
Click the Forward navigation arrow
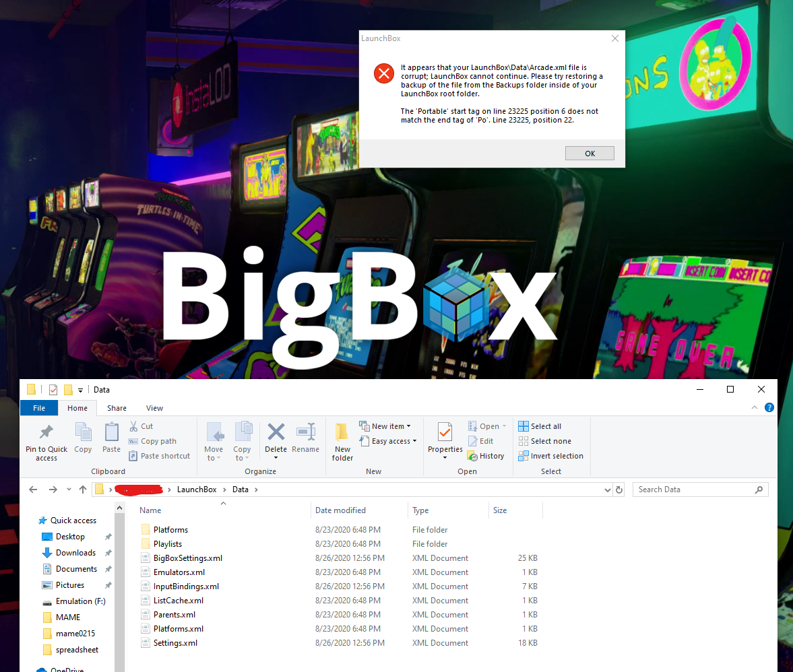pos(53,490)
